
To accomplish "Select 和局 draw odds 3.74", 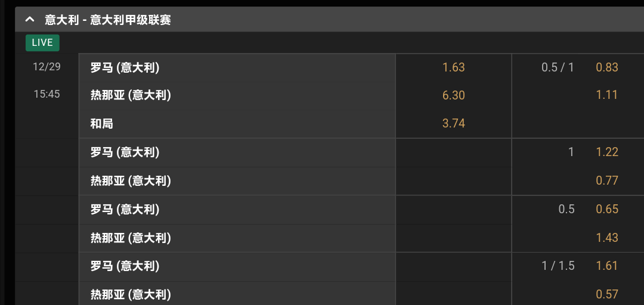I will (x=453, y=123).
